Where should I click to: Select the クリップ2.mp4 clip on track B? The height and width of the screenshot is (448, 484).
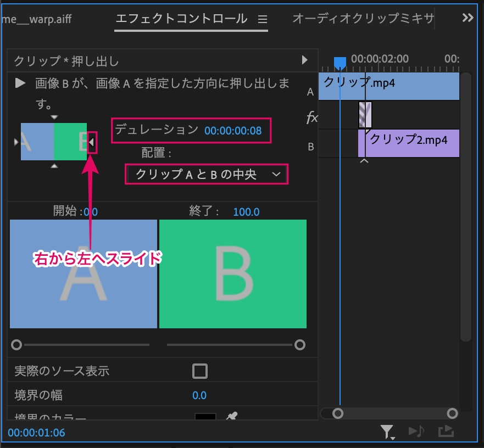coord(408,143)
